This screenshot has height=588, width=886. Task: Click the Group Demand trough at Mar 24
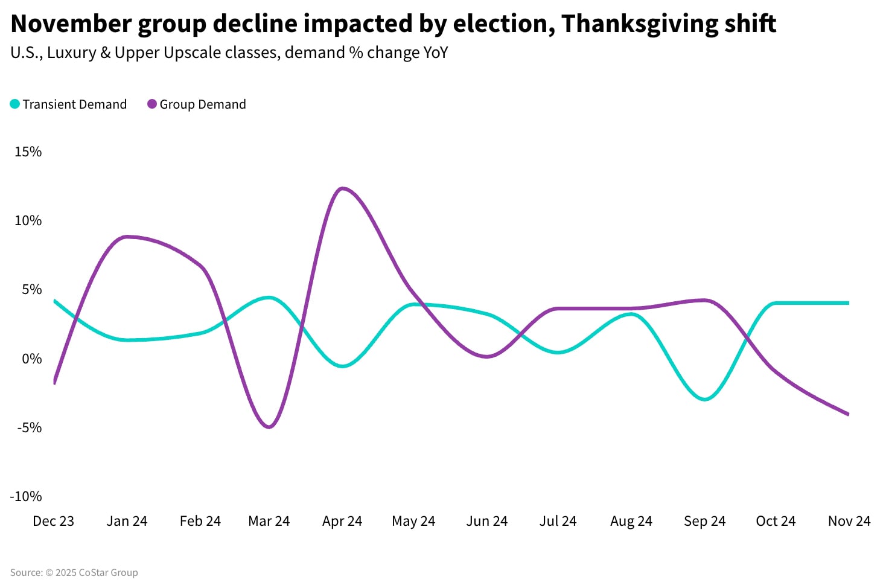pyautogui.click(x=269, y=427)
